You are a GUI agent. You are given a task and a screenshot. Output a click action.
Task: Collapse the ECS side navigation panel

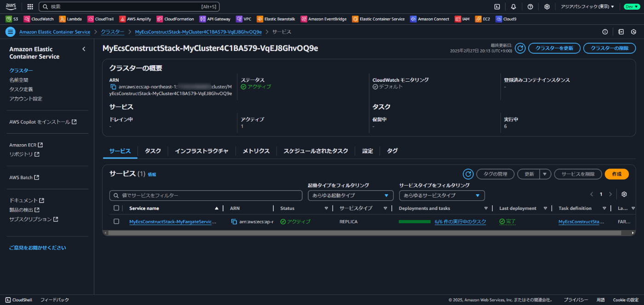84,49
